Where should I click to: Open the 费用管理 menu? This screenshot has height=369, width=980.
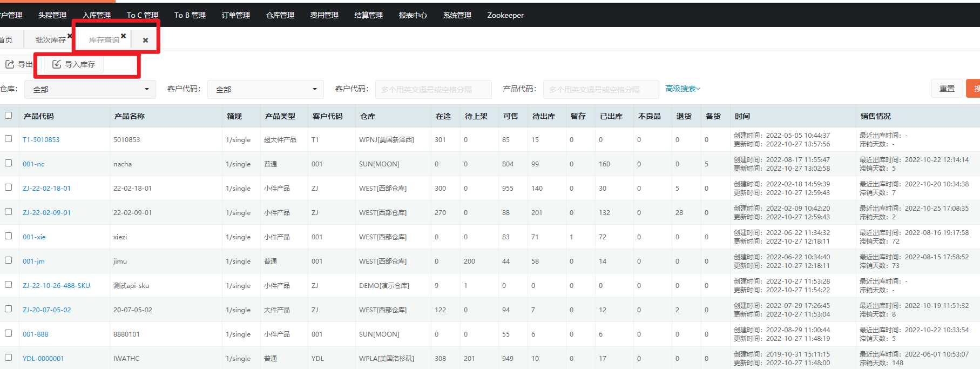click(x=325, y=15)
